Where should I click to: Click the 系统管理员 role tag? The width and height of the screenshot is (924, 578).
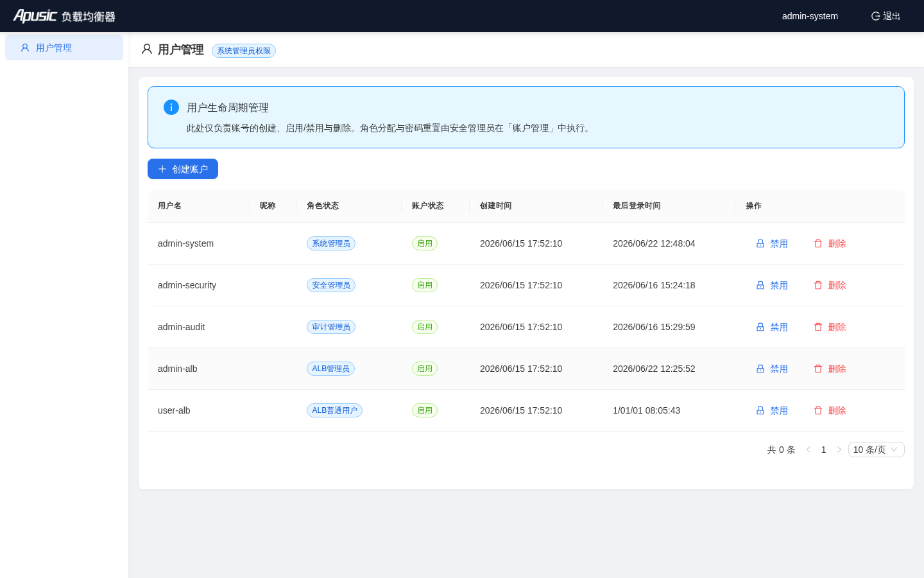tap(331, 243)
